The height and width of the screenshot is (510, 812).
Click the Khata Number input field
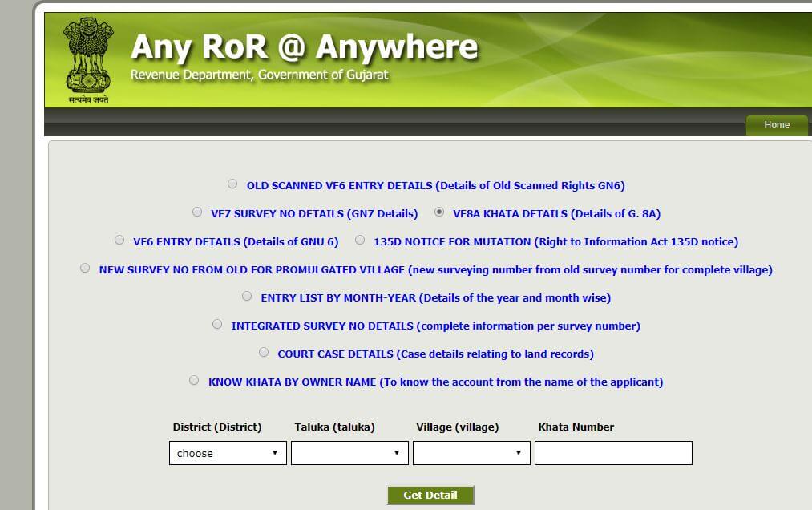click(x=613, y=453)
